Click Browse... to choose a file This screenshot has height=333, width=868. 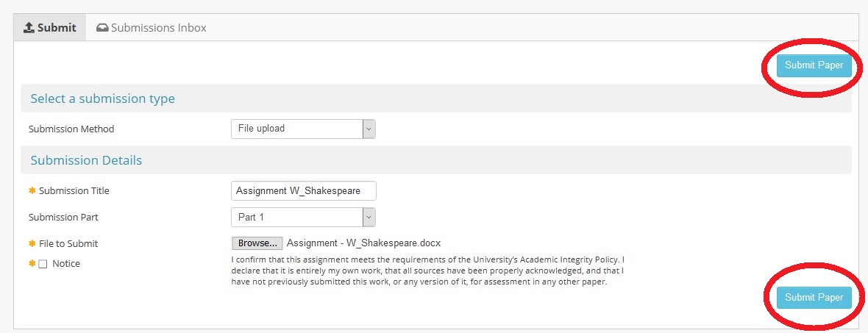pyautogui.click(x=257, y=243)
